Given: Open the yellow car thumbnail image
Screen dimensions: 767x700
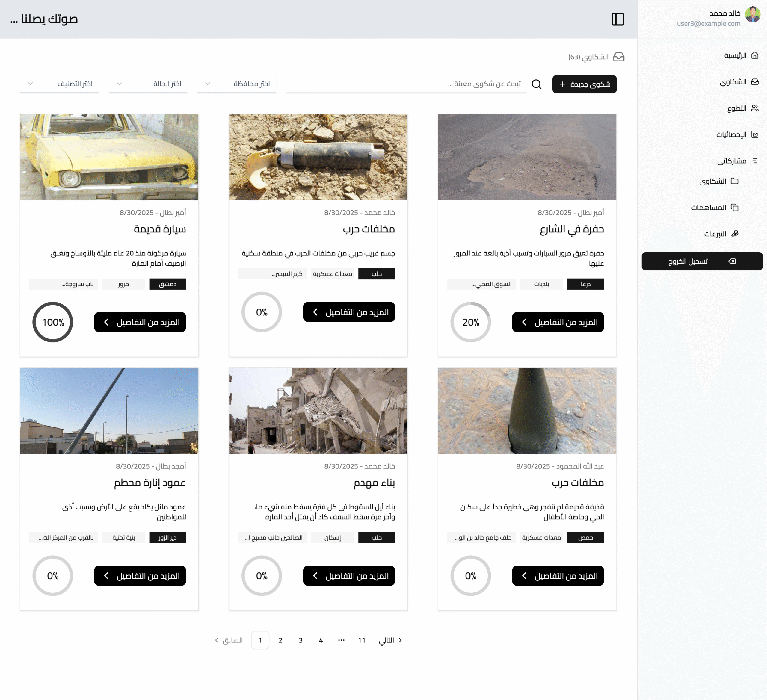Looking at the screenshot, I should pos(109,157).
